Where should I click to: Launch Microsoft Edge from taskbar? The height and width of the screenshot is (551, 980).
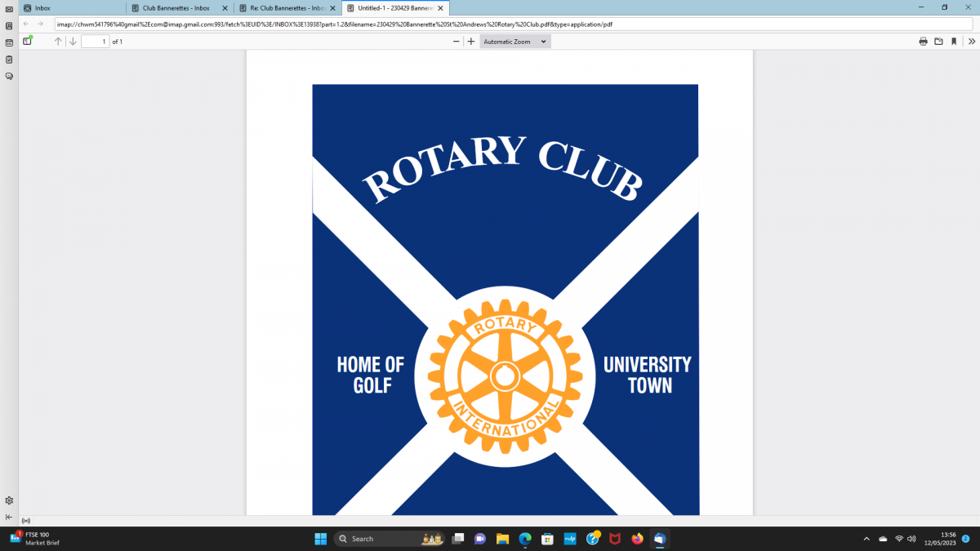point(525,539)
